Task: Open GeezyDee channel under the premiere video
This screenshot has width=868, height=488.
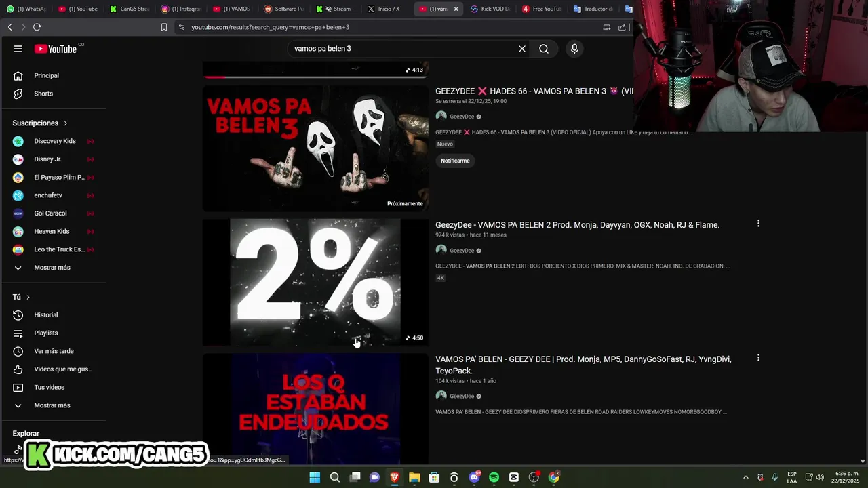Action: [462, 117]
